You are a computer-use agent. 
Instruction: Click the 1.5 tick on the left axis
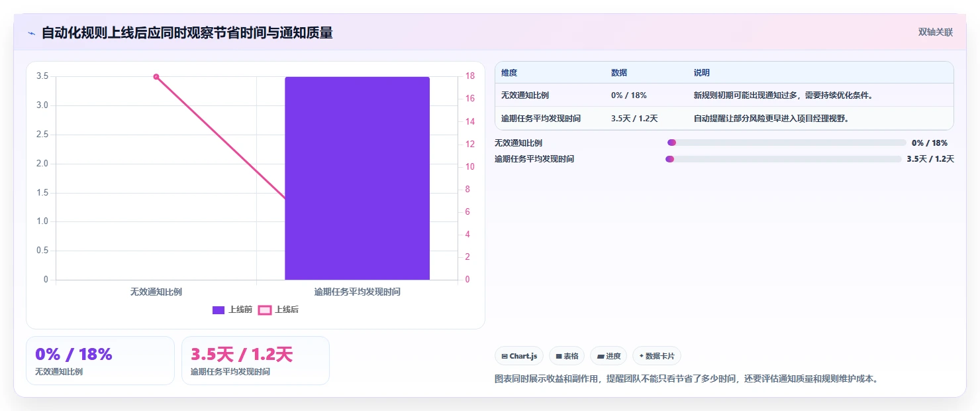tap(42, 192)
